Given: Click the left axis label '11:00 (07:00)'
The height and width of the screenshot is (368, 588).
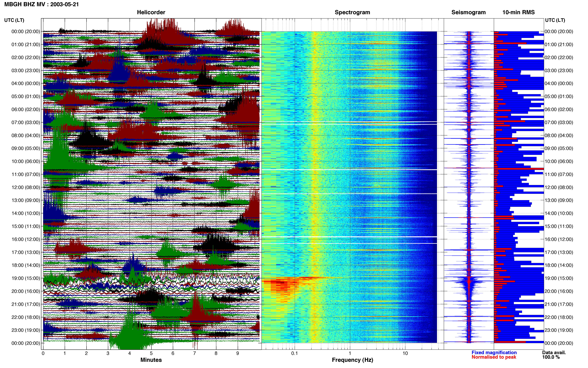Looking at the screenshot, I should point(26,174).
